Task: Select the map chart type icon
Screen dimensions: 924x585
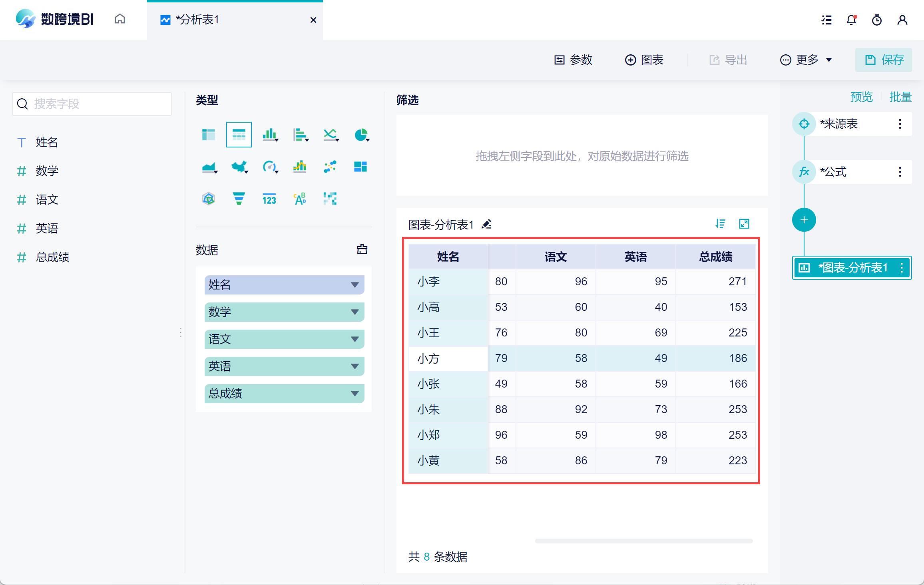Action: click(x=239, y=167)
